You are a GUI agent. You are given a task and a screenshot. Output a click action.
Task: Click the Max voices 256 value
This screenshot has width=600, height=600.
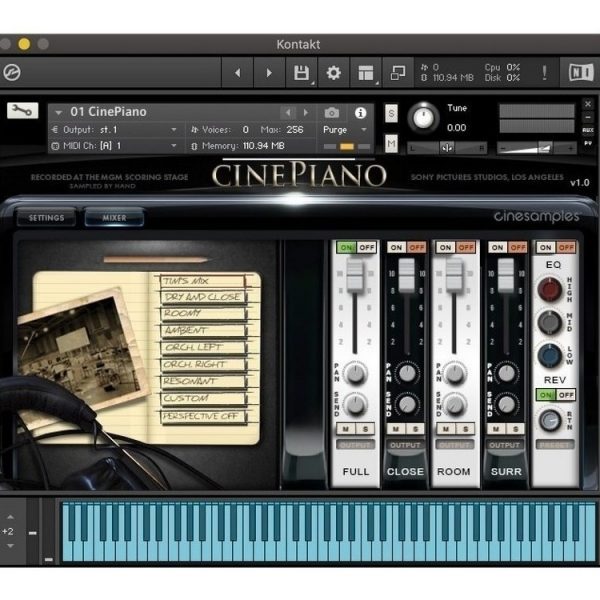[x=295, y=130]
